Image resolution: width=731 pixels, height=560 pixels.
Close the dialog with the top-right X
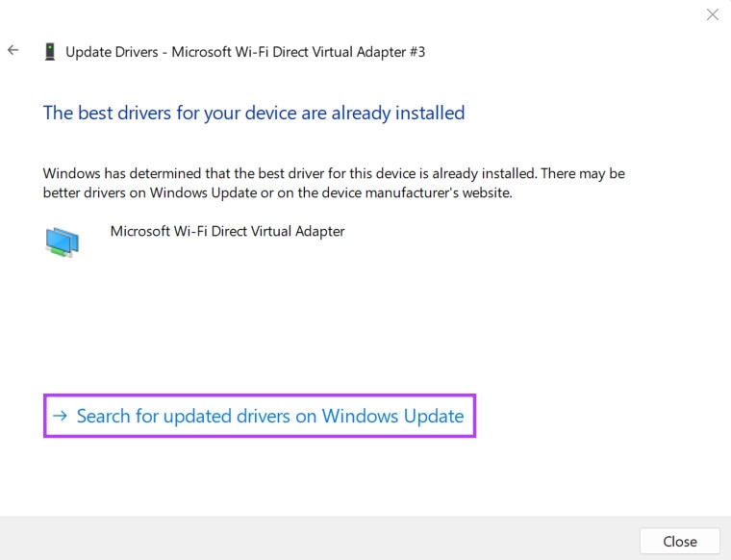[x=712, y=14]
